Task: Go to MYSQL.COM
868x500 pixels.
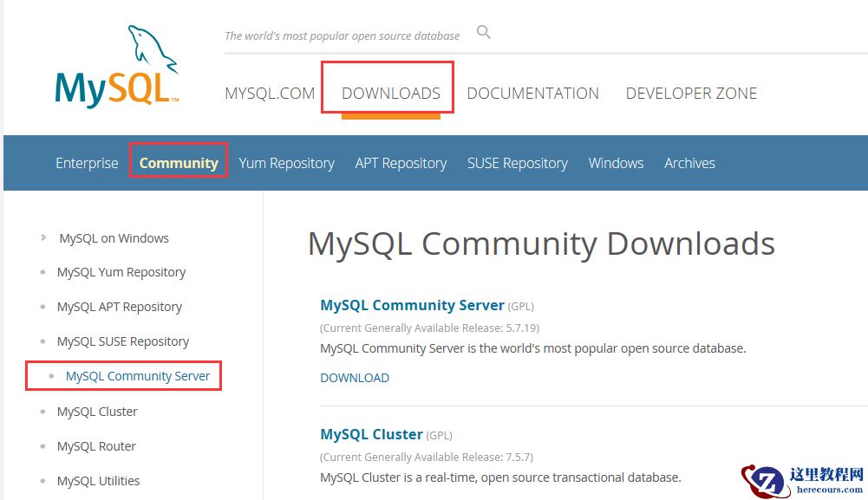Action: 270,93
